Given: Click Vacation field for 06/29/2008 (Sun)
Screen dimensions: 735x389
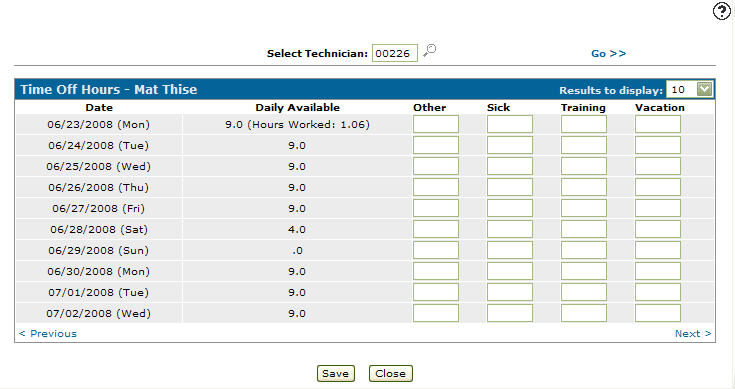Looking at the screenshot, I should click(658, 251).
